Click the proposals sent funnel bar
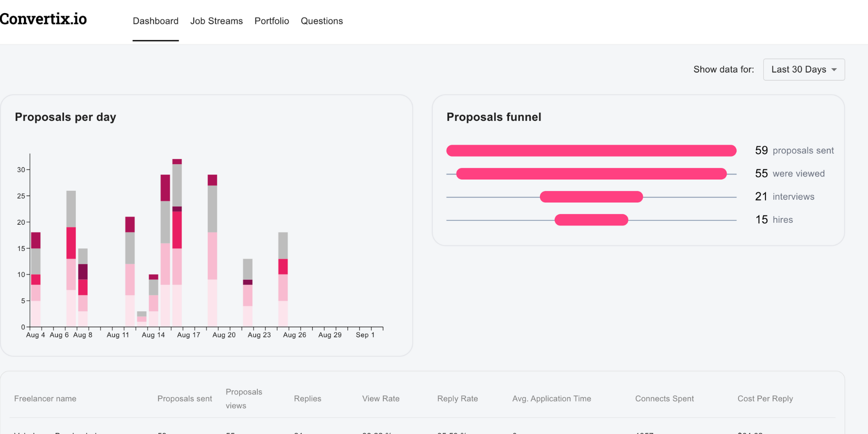This screenshot has width=868, height=434. pyautogui.click(x=591, y=151)
